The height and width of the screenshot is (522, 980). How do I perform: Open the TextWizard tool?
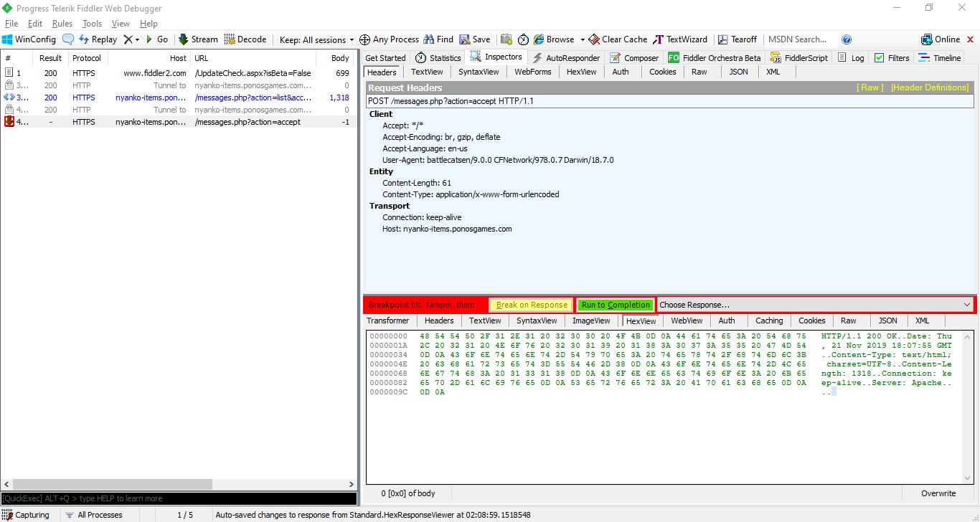tap(680, 39)
